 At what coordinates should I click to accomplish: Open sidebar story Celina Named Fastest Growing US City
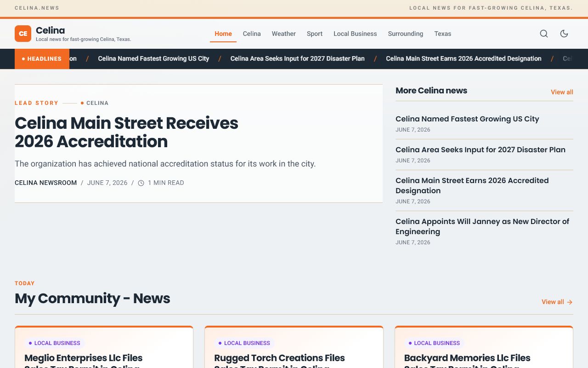pos(467,119)
